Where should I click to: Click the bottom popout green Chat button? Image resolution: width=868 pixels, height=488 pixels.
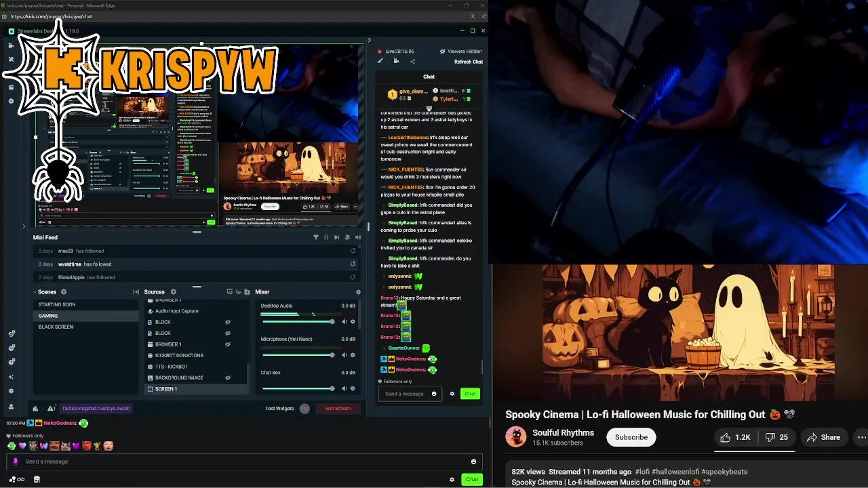tap(472, 479)
